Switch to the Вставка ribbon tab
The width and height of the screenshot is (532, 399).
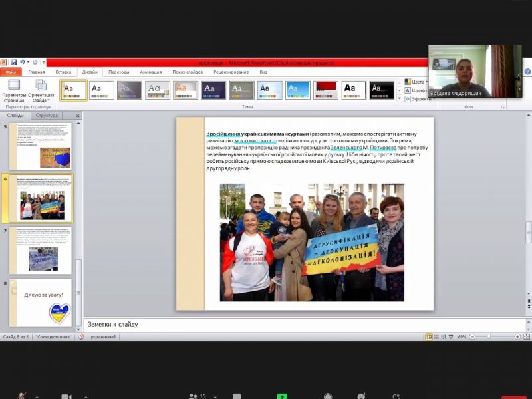click(63, 72)
